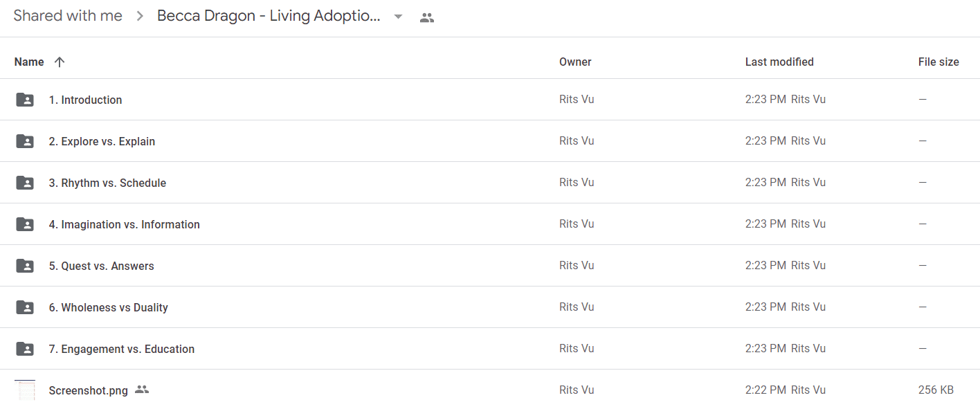Reverse sort order with the Name arrow
The width and height of the screenshot is (980, 409).
coord(60,62)
